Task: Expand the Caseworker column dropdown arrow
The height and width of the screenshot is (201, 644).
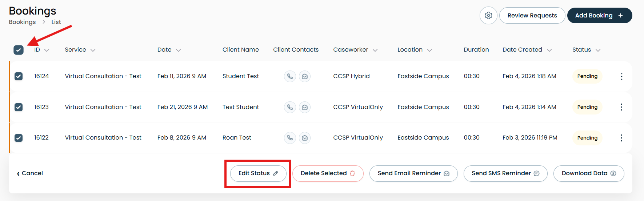Action: pyautogui.click(x=375, y=50)
